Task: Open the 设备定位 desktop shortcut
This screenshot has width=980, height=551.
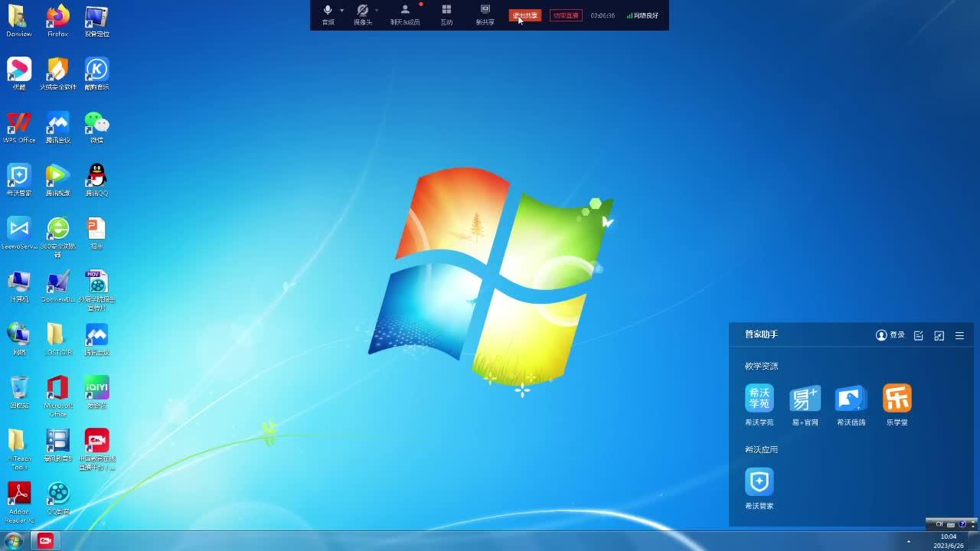Action: point(96,21)
